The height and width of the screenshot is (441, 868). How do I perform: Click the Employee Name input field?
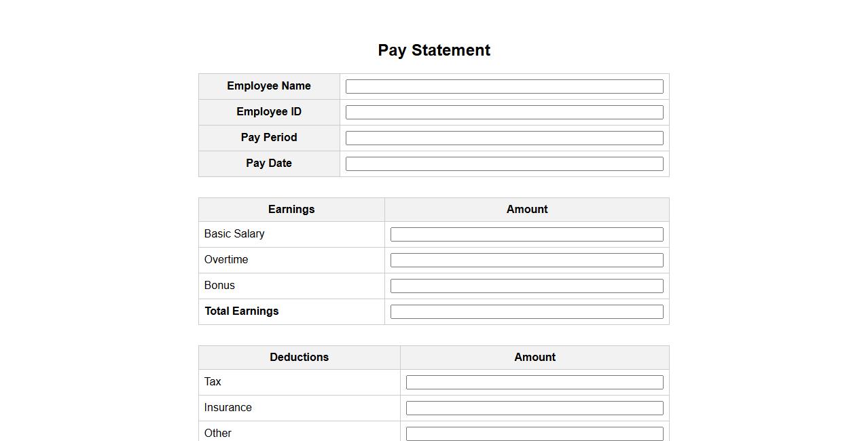[x=504, y=86]
